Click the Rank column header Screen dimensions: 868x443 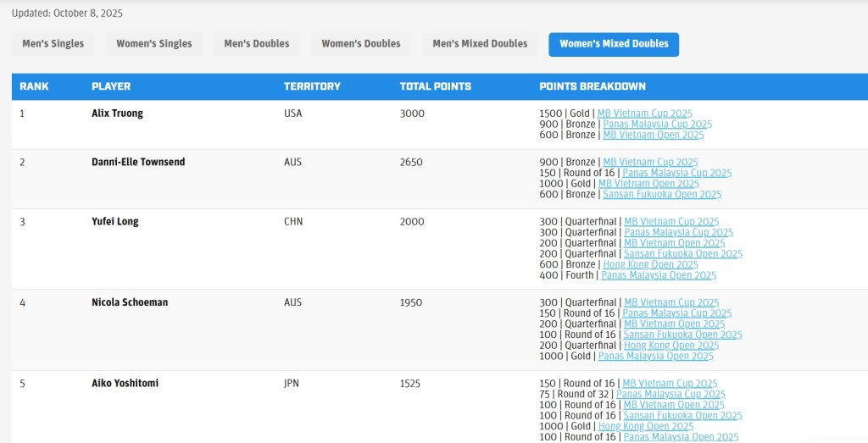34,86
